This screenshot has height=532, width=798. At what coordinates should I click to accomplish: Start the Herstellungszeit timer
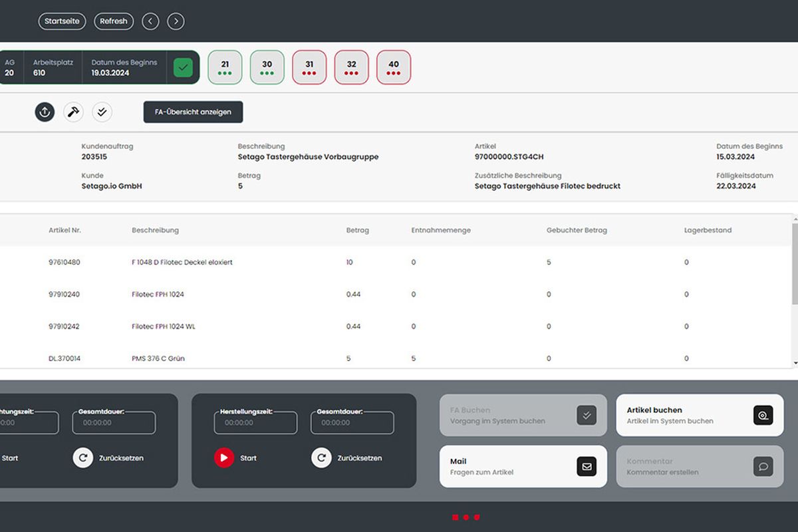(x=224, y=458)
